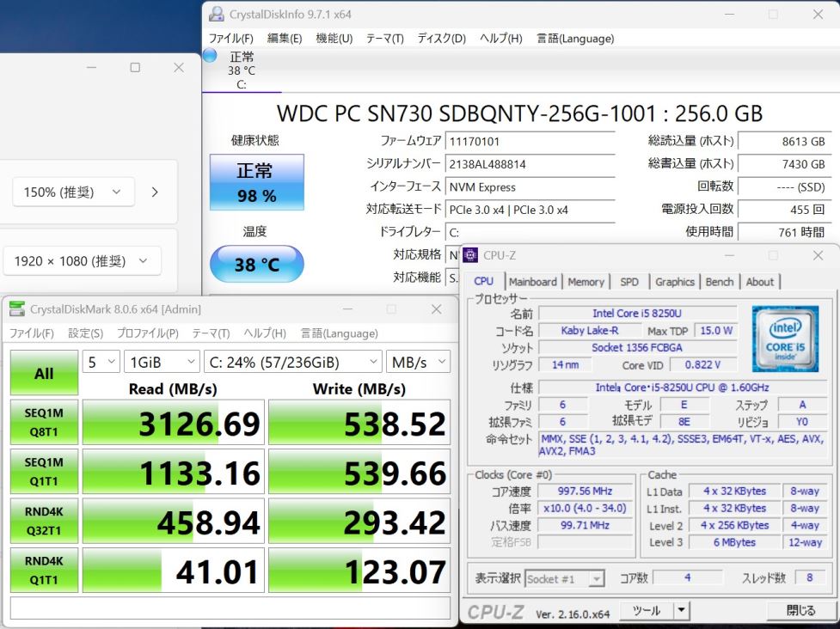Open 言語(Language) menu in CrystalDiskMark
Image resolution: width=840 pixels, height=629 pixels.
pyautogui.click(x=339, y=333)
